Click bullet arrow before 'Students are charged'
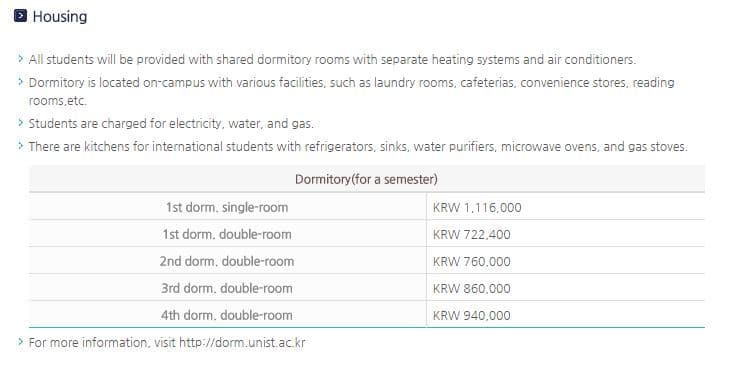The width and height of the screenshot is (733, 367). tap(21, 122)
